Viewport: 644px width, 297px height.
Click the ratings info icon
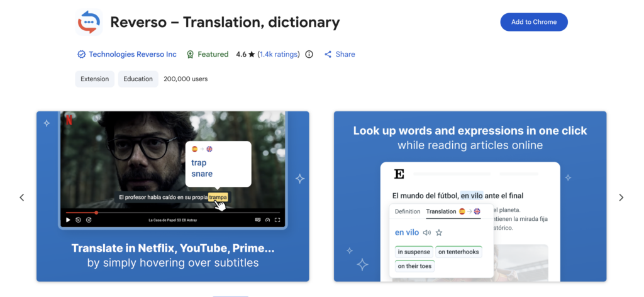tap(309, 54)
